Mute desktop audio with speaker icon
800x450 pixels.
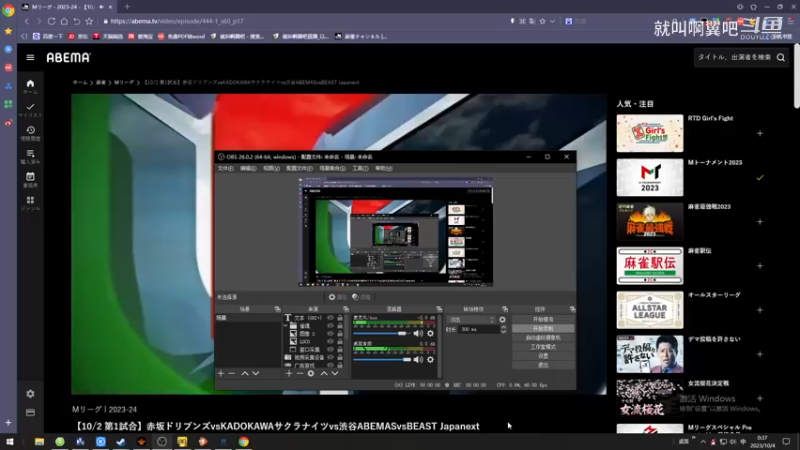(418, 360)
